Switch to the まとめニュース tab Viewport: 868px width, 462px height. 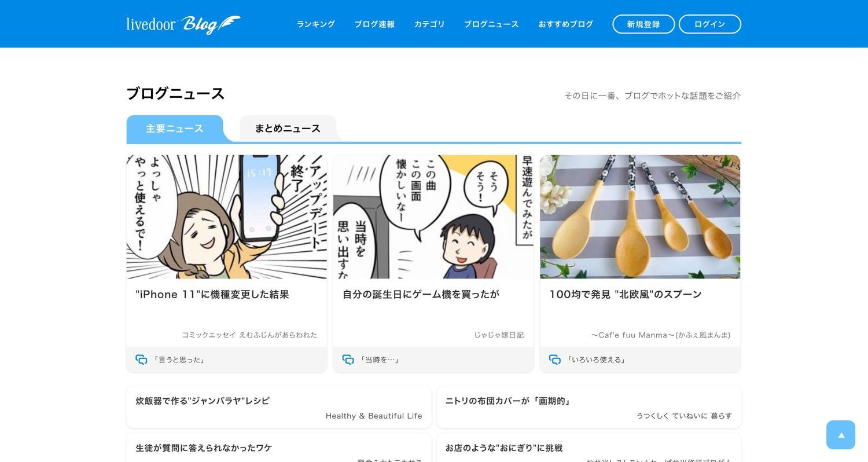click(288, 129)
